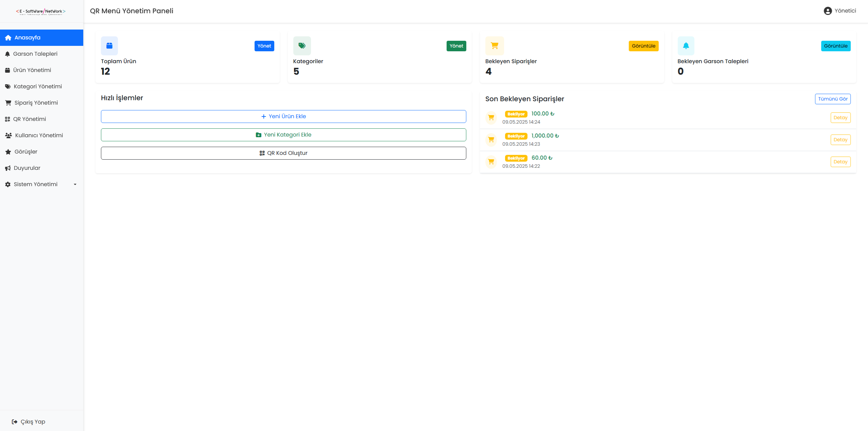Click the Yönetici user avatar icon

tap(828, 11)
